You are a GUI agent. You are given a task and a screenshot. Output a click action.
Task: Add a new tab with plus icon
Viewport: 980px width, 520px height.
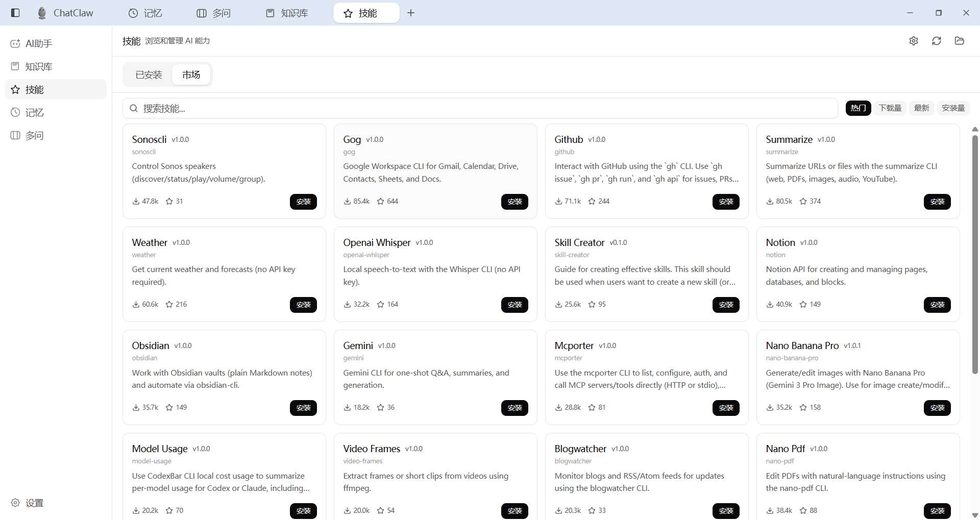point(411,13)
